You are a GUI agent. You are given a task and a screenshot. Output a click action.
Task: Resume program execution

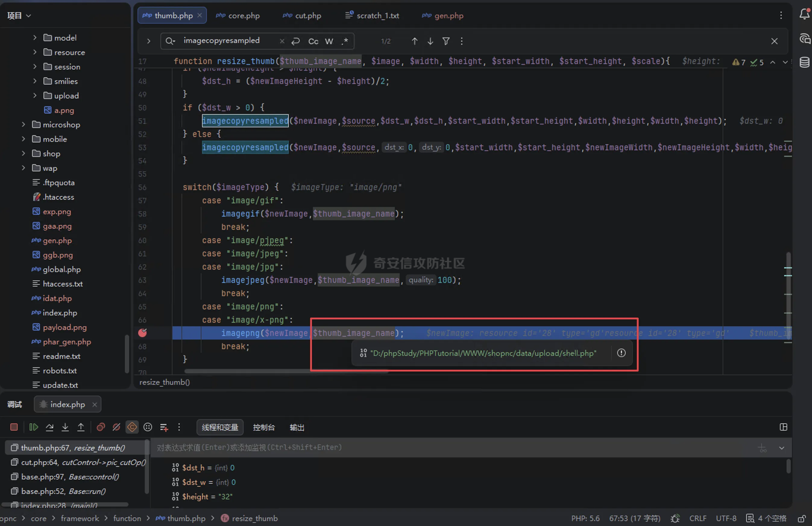33,427
